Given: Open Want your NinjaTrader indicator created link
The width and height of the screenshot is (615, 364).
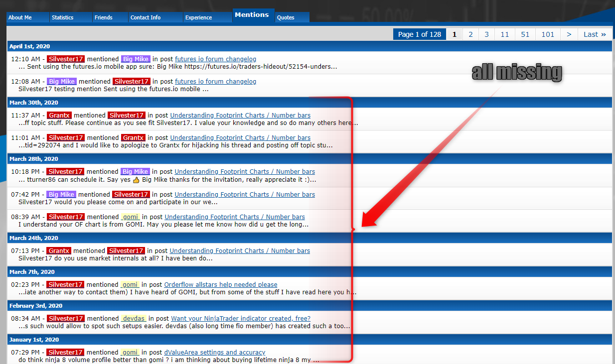Looking at the screenshot, I should [x=241, y=318].
